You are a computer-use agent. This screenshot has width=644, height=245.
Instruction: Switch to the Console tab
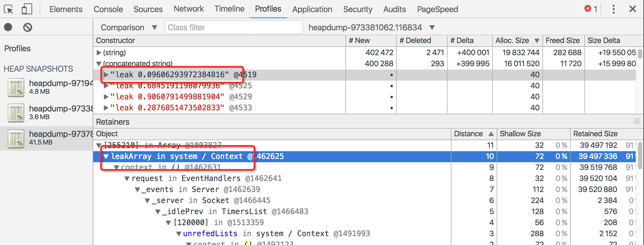pos(108,9)
